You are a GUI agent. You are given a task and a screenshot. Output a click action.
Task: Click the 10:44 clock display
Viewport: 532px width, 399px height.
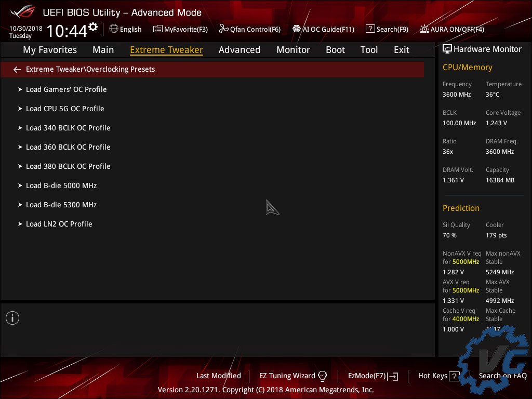[67, 31]
